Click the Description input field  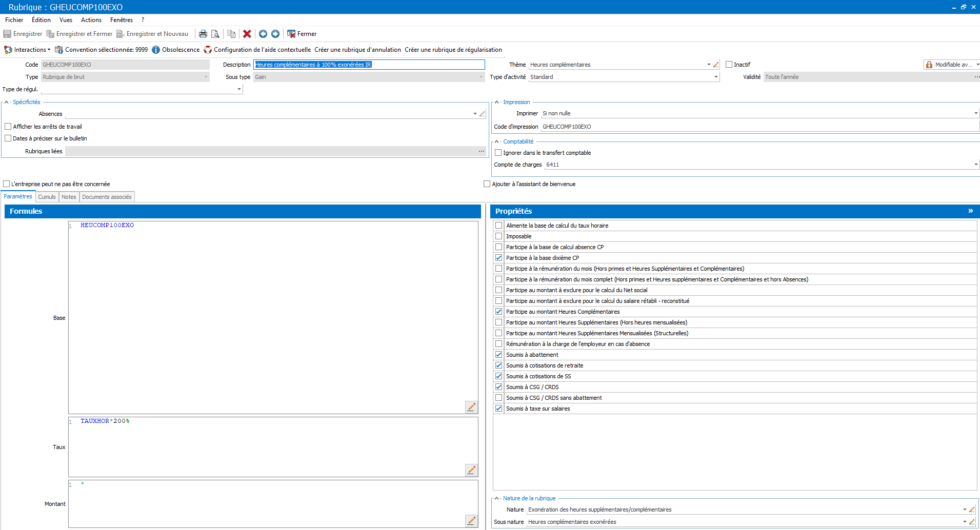[x=369, y=65]
